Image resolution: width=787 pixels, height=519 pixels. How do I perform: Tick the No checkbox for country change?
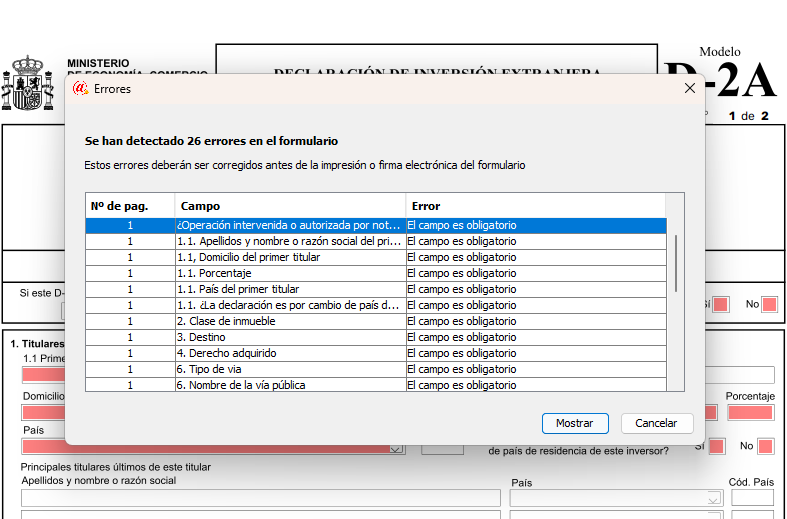[x=765, y=446]
